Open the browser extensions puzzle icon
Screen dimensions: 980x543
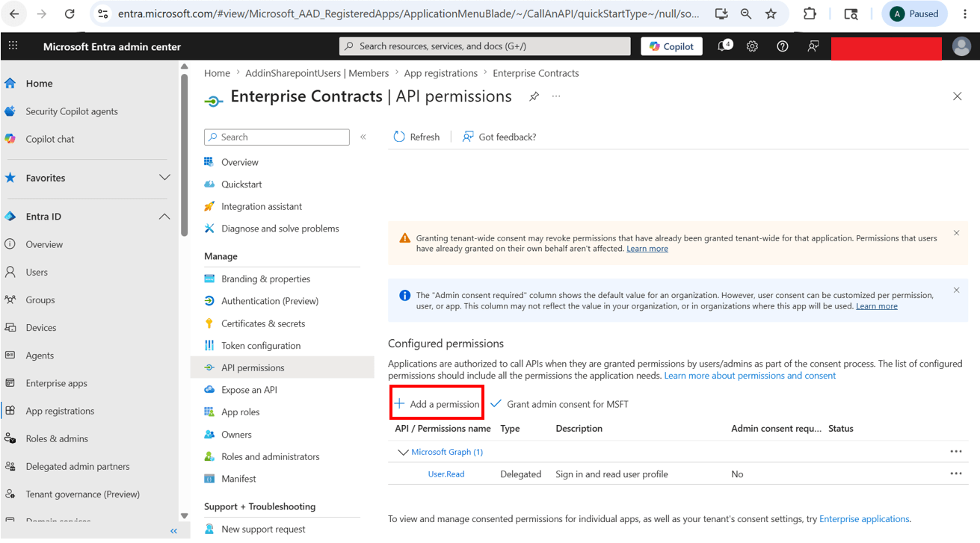(810, 13)
